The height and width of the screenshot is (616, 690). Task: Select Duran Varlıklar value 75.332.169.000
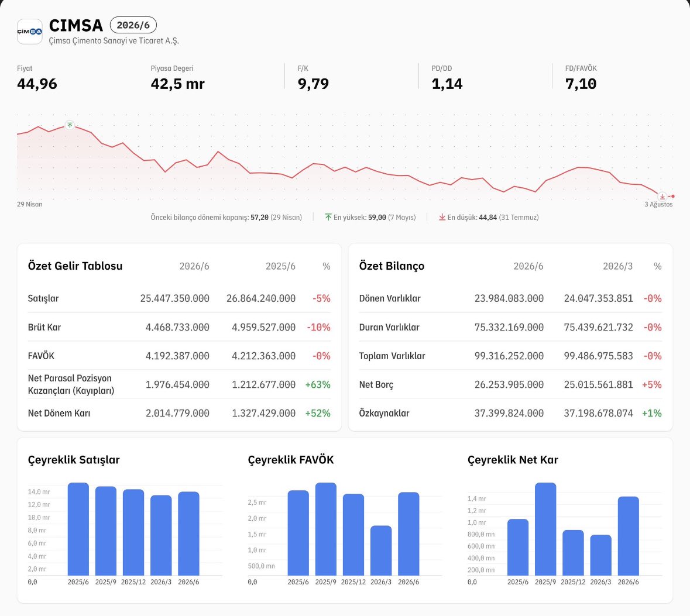[509, 327]
